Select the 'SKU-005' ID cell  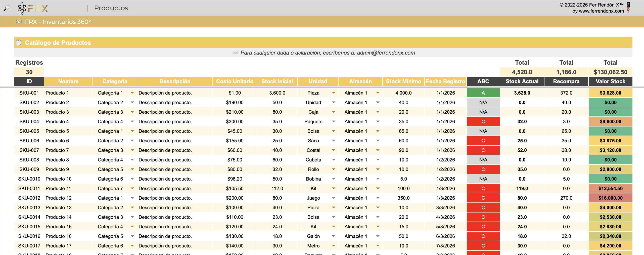[29, 131]
